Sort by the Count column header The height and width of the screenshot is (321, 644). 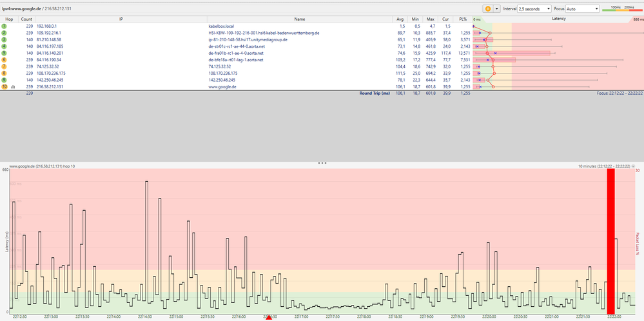(x=26, y=19)
